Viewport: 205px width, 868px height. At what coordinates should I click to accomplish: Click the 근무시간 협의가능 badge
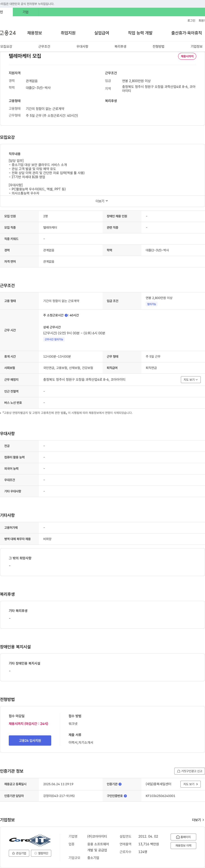tap(54, 339)
